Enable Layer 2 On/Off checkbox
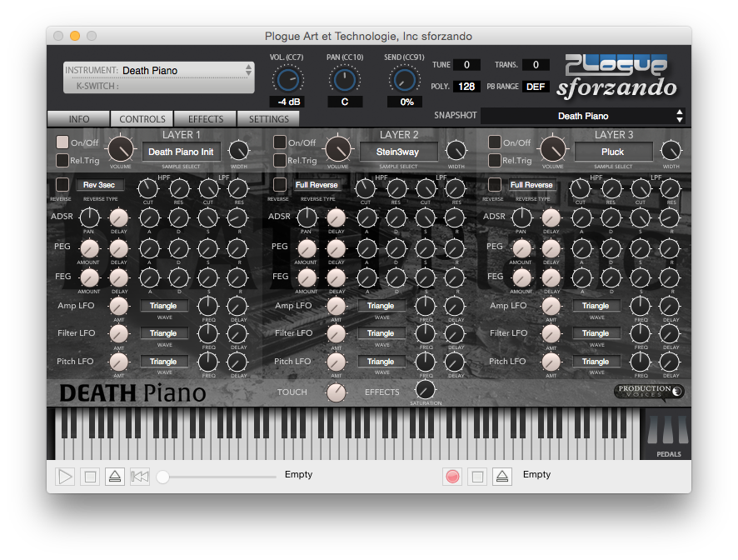 (280, 142)
